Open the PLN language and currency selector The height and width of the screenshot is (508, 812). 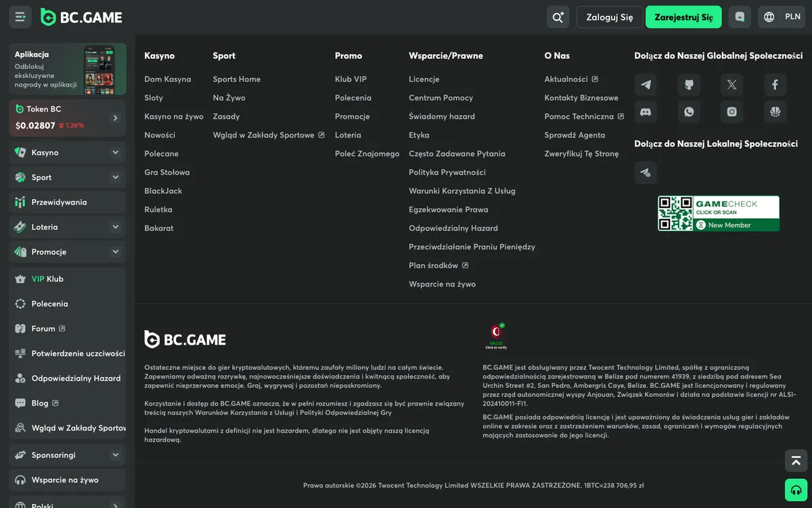(x=782, y=17)
